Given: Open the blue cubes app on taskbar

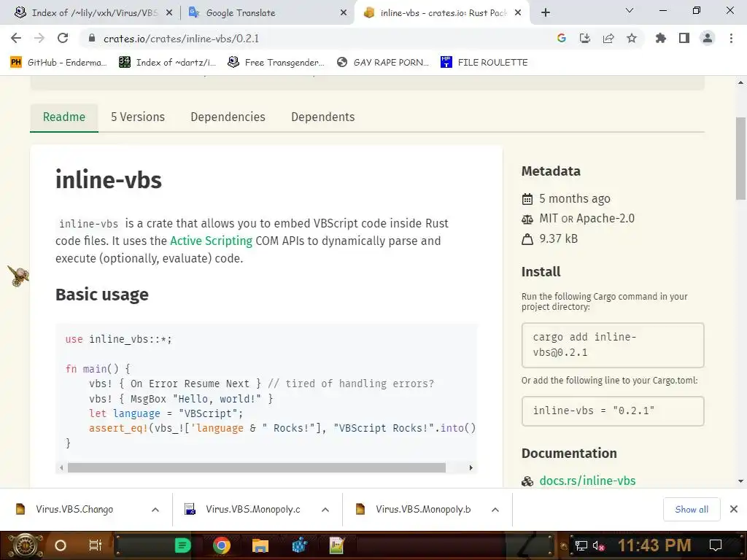Looking at the screenshot, I should (x=299, y=545).
